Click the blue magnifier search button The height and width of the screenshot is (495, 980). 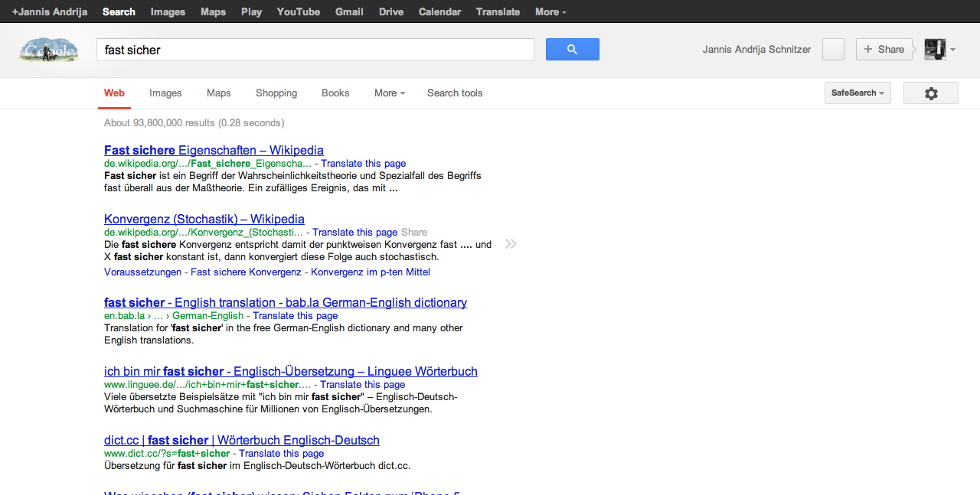pyautogui.click(x=572, y=50)
